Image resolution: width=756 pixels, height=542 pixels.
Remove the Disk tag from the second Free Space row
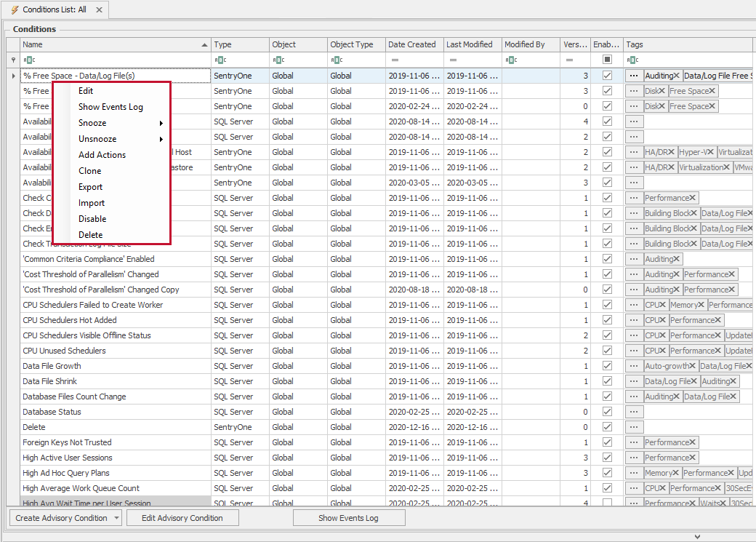tap(661, 105)
